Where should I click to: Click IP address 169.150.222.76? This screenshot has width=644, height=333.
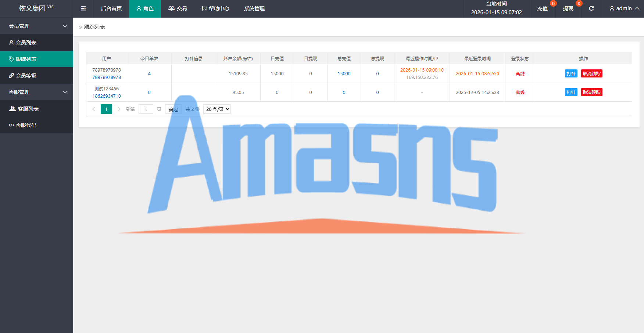[x=422, y=77]
